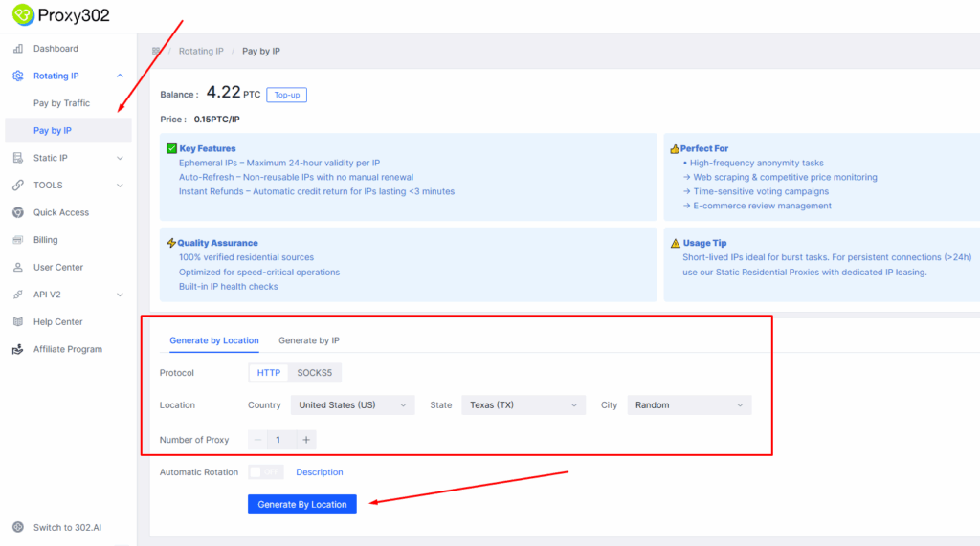The width and height of the screenshot is (980, 546).
Task: Click the lightning Quality Assurance icon
Action: point(171,243)
